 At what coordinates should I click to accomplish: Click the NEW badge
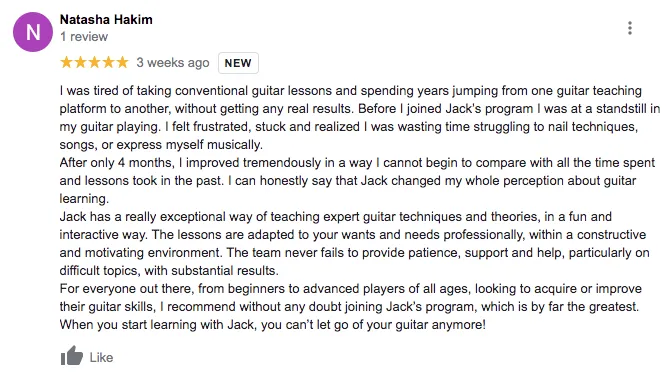(x=238, y=63)
